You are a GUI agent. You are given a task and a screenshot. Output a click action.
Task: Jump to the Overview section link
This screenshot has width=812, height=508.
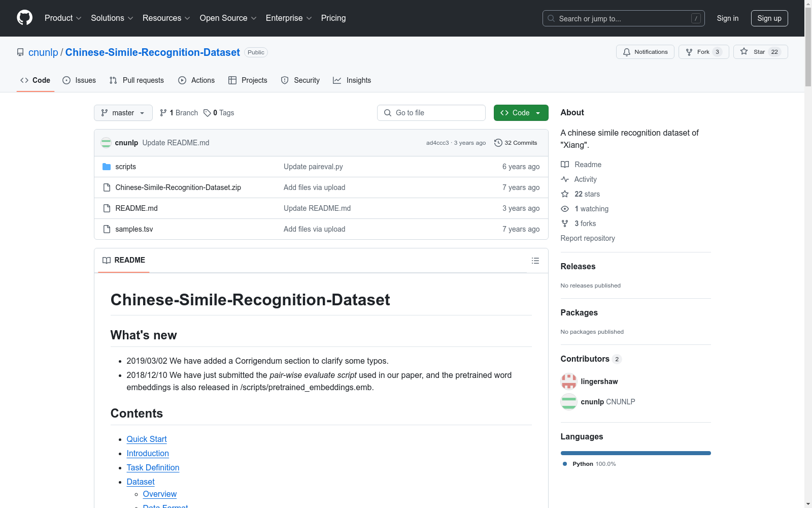point(160,494)
